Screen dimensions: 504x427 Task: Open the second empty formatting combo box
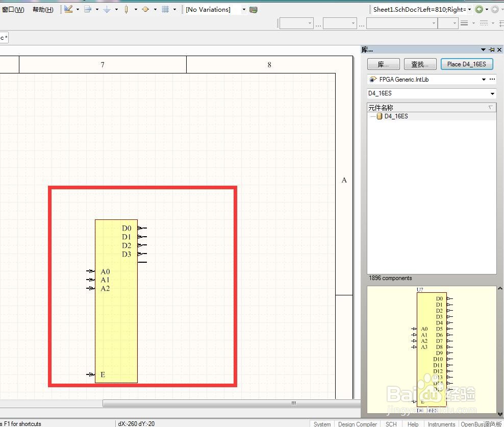pyautogui.click(x=340, y=23)
